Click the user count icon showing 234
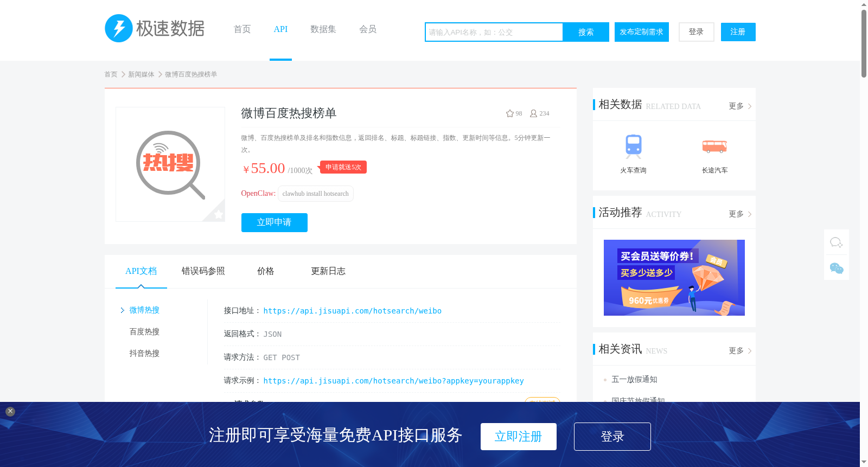Viewport: 868px width, 467px height. click(x=533, y=113)
